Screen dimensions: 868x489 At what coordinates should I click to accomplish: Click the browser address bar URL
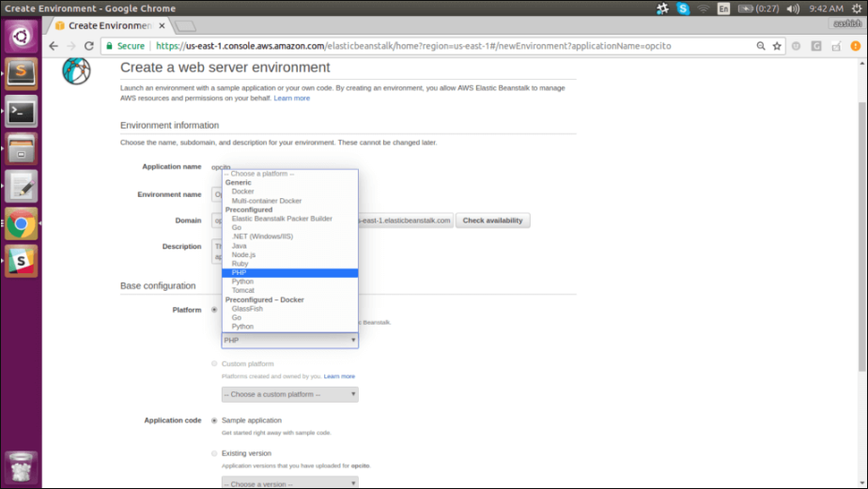point(413,46)
